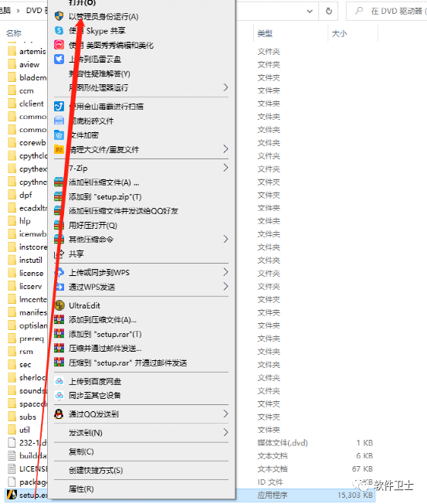Select the licserv folder
Viewport: 427px width, 504px height.
point(25,286)
